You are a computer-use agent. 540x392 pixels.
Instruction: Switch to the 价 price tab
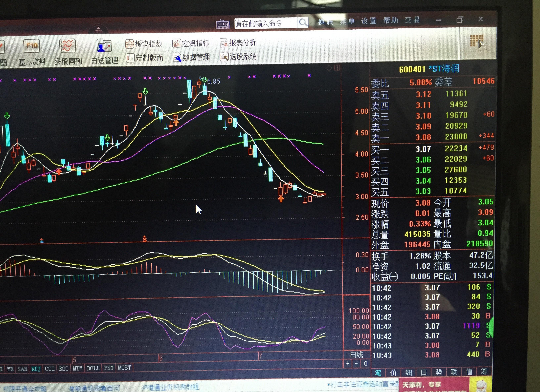(394, 372)
